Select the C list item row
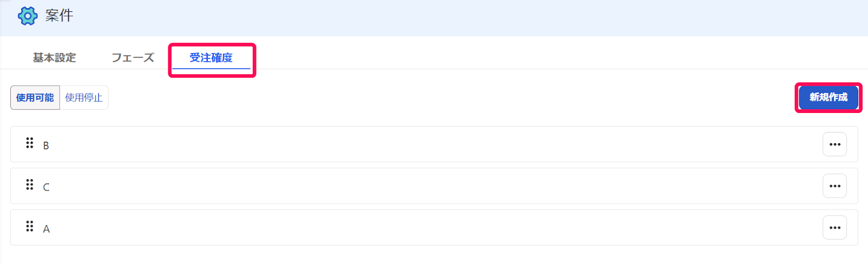The image size is (868, 265). click(434, 186)
